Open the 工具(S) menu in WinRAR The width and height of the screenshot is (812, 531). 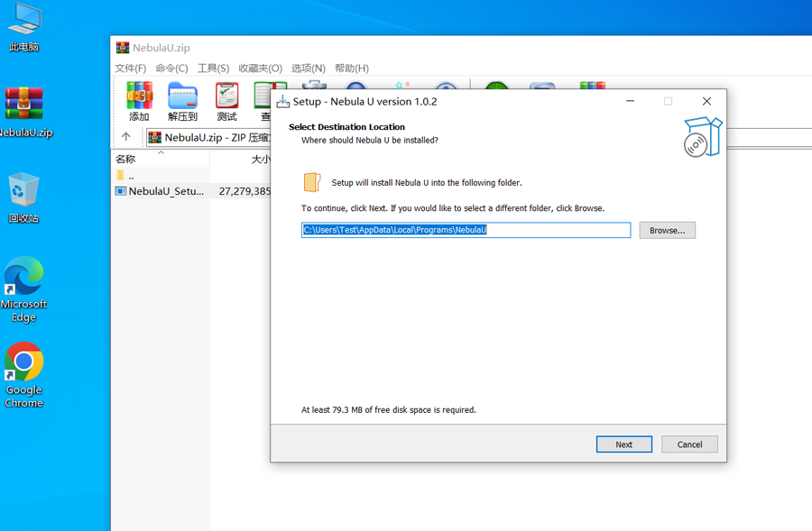[213, 69]
